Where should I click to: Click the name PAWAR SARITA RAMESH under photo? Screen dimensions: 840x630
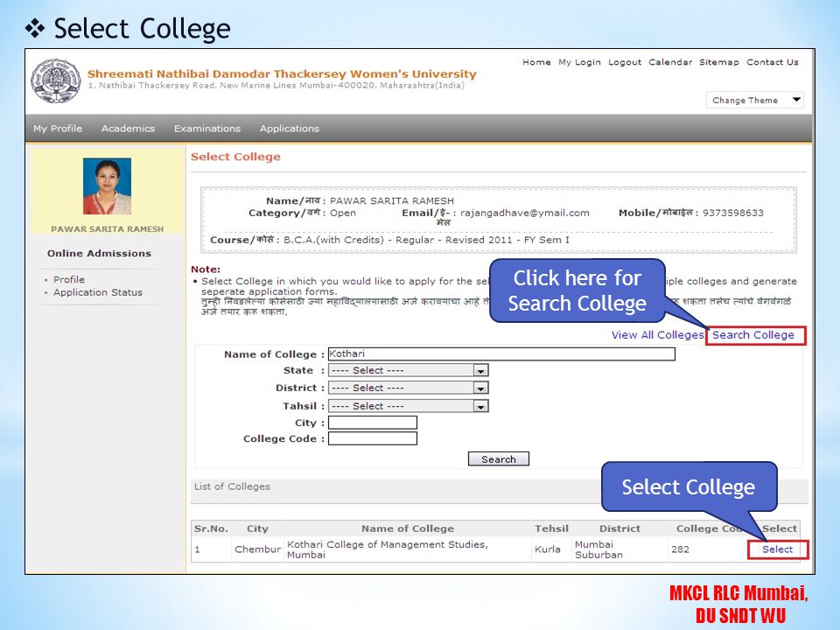(x=107, y=229)
